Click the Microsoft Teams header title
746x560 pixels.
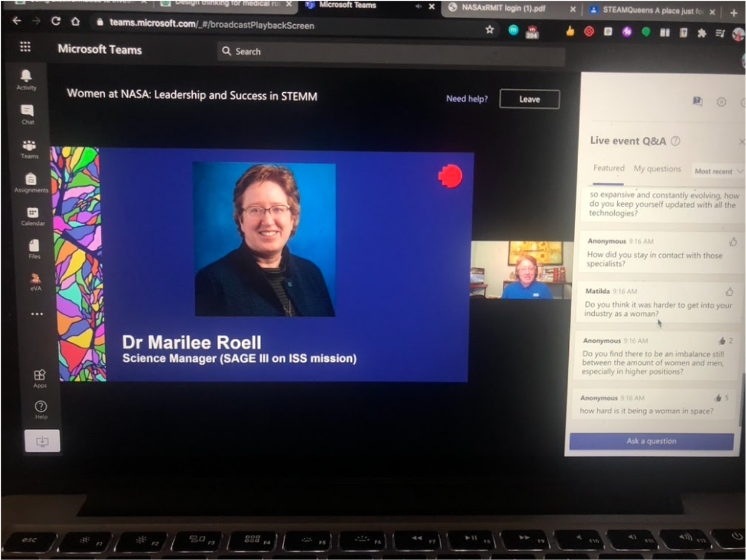pyautogui.click(x=99, y=49)
